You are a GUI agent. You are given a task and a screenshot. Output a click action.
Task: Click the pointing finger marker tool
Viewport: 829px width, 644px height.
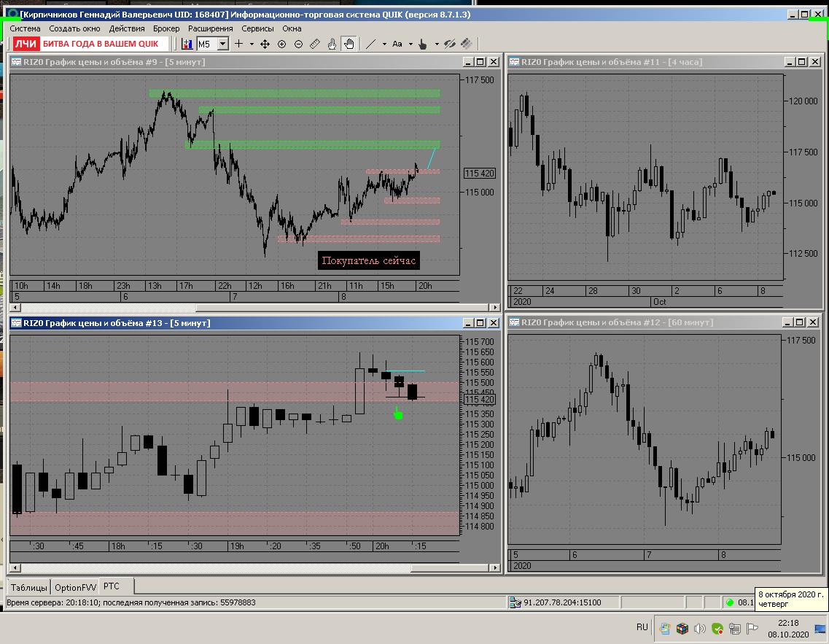(x=422, y=44)
